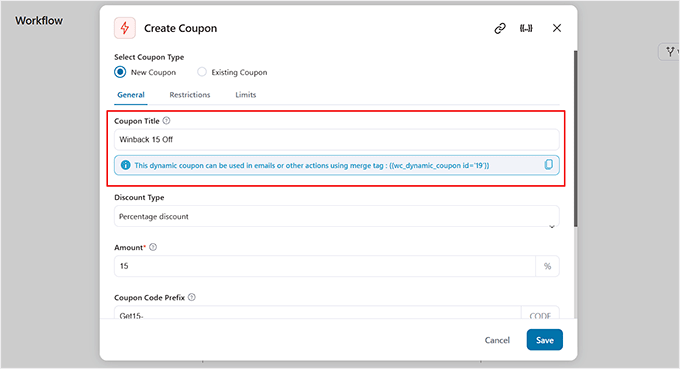Click the blue info icon in notice
The height and width of the screenshot is (369, 680).
tap(125, 165)
